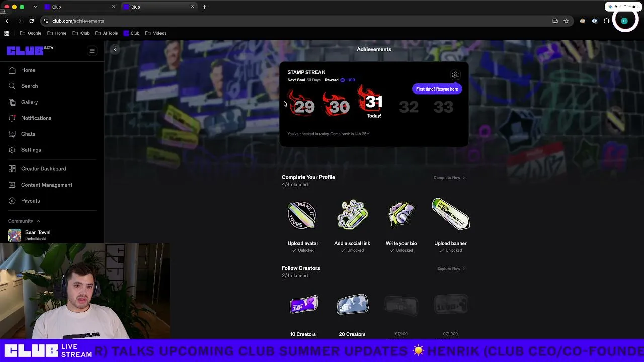This screenshot has width=644, height=362.
Task: Open the 10 Creators badge
Action: 303,305
